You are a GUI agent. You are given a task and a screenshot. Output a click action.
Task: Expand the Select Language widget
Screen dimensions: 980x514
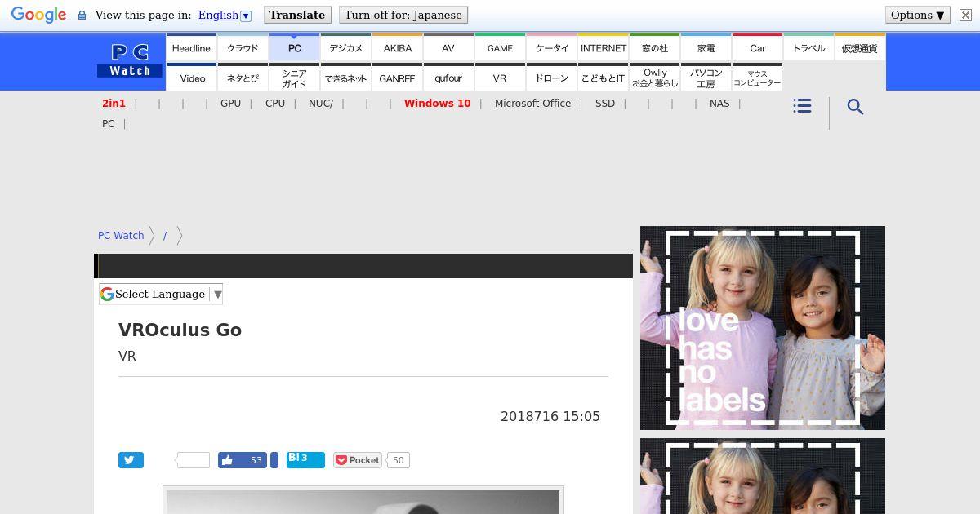point(161,295)
